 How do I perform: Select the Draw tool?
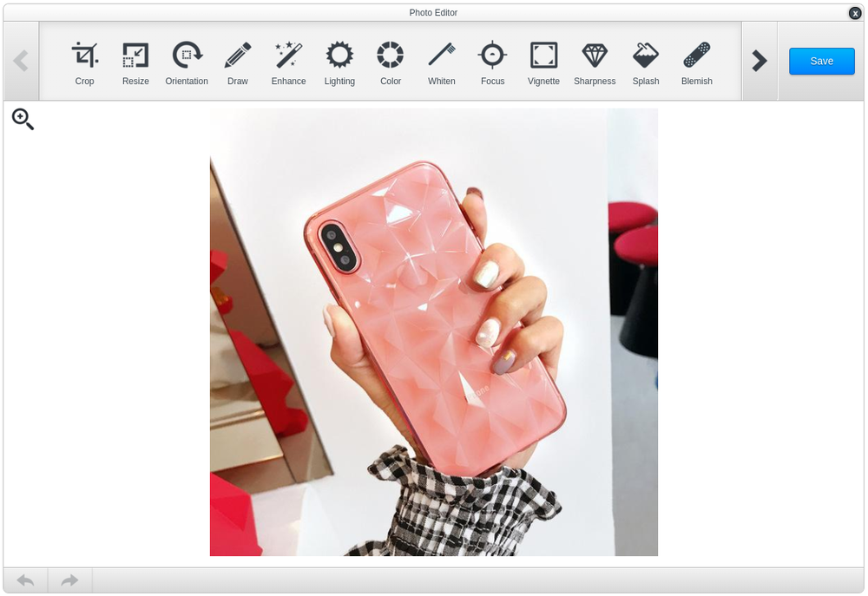click(x=238, y=61)
